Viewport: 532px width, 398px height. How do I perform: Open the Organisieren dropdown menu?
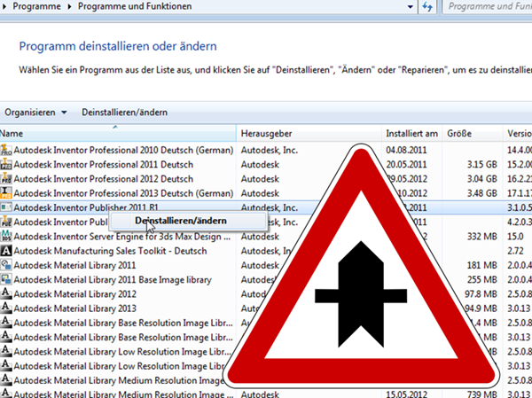[x=35, y=113]
